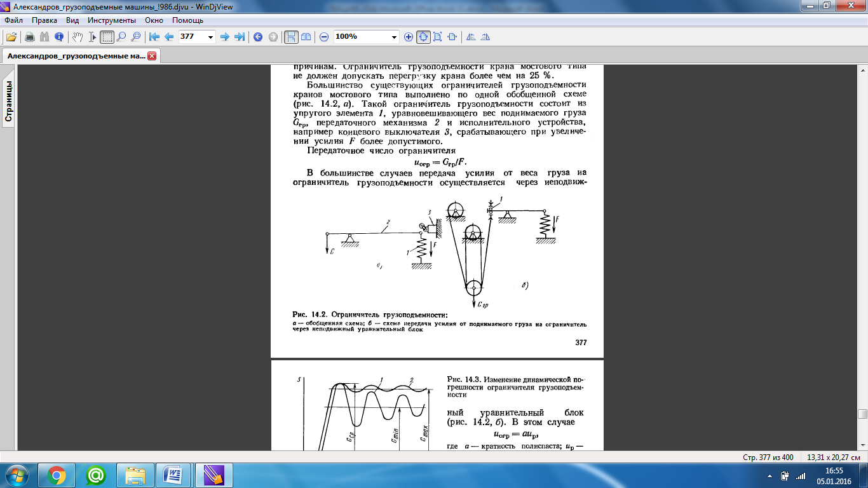Restore down the WinDjView window
The image size is (868, 488).
point(828,6)
